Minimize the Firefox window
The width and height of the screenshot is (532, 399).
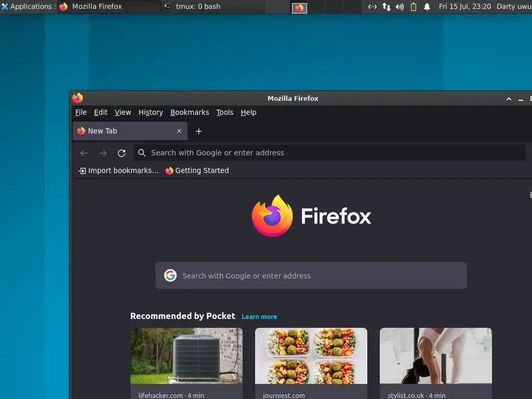pyautogui.click(x=521, y=99)
